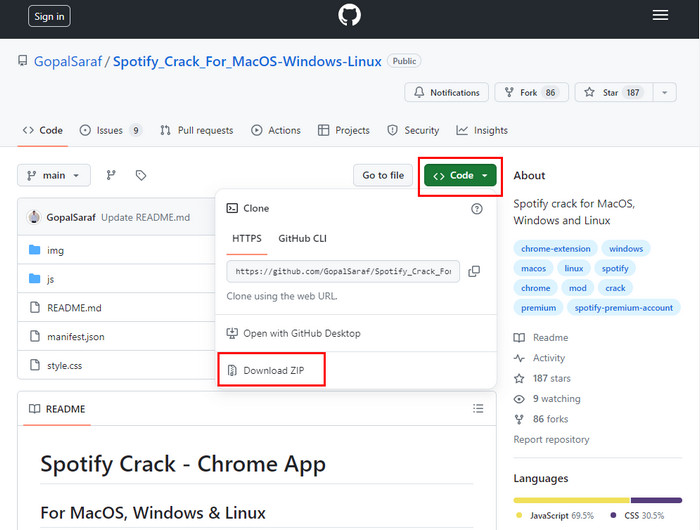700x530 pixels.
Task: Open the Pull requests tab
Action: (x=197, y=130)
